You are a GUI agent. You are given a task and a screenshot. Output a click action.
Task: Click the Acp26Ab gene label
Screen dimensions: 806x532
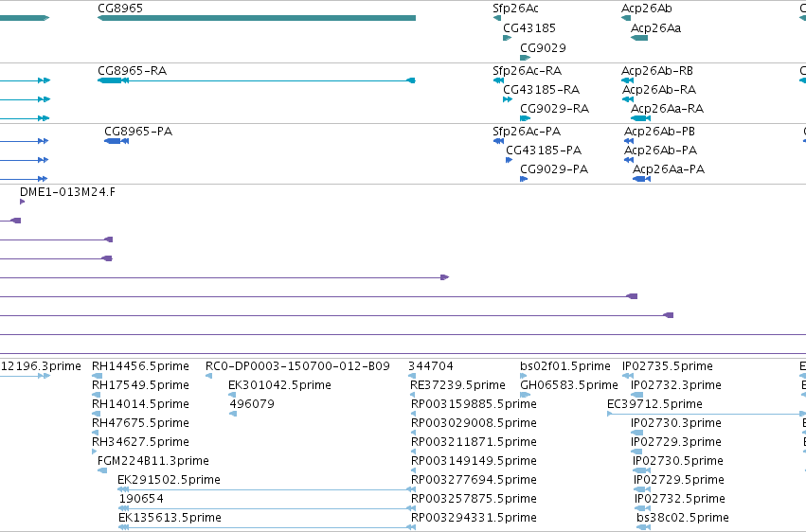[x=647, y=9]
